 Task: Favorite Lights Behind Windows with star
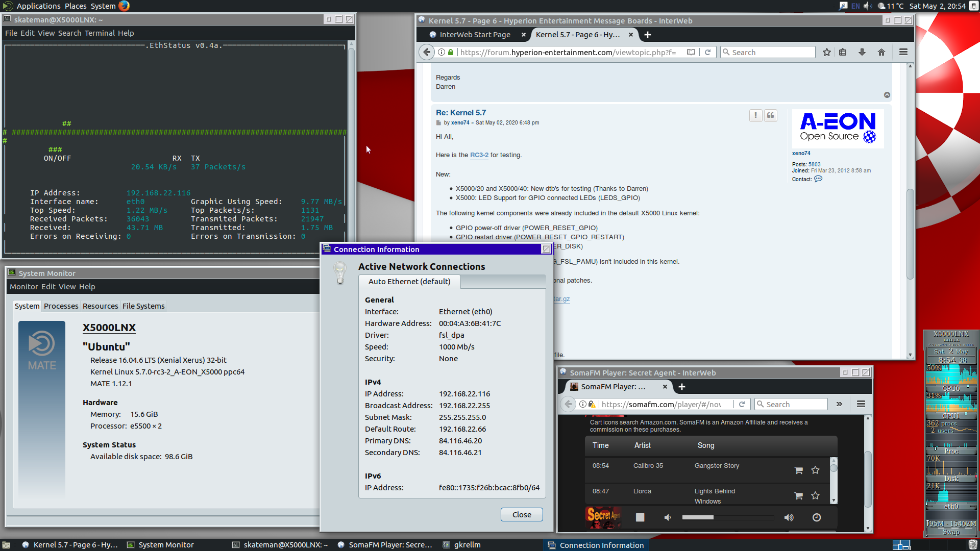[x=815, y=495]
